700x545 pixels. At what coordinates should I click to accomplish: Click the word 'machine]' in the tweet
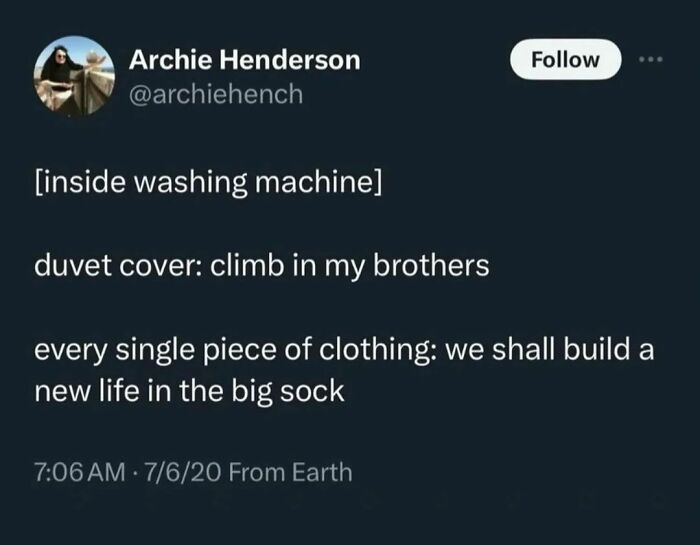[x=318, y=183]
